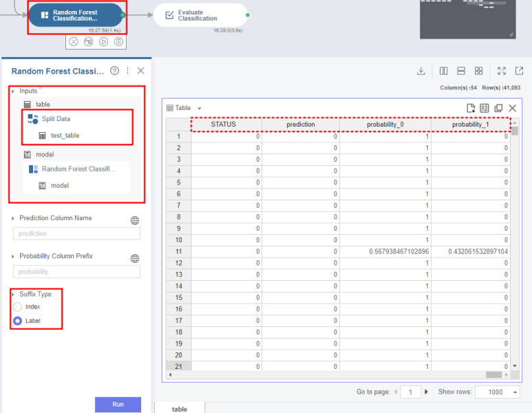Collapse the Inputs section

[13, 91]
